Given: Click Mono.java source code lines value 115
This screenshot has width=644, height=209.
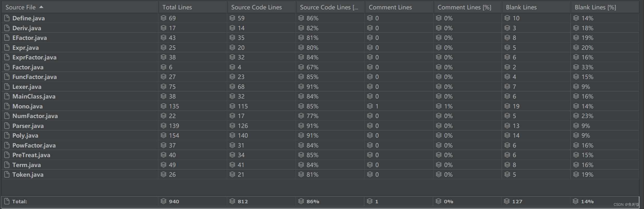Looking at the screenshot, I should [x=243, y=106].
